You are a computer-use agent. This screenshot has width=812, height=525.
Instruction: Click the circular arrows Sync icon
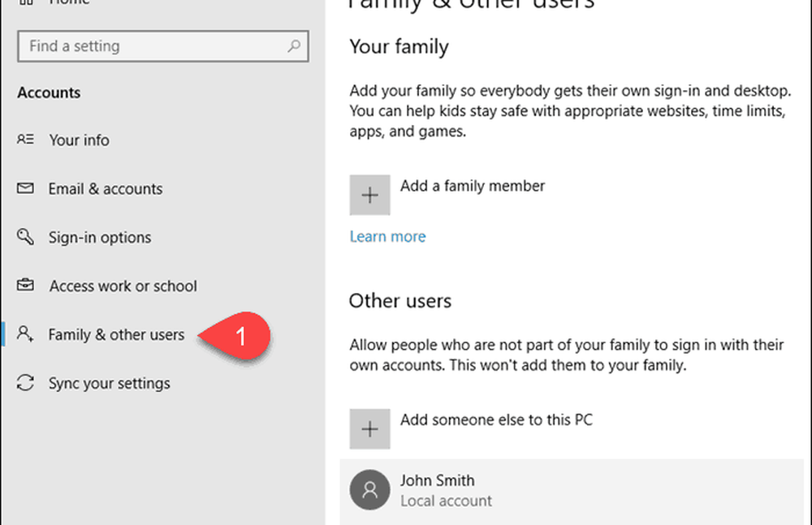[25, 383]
